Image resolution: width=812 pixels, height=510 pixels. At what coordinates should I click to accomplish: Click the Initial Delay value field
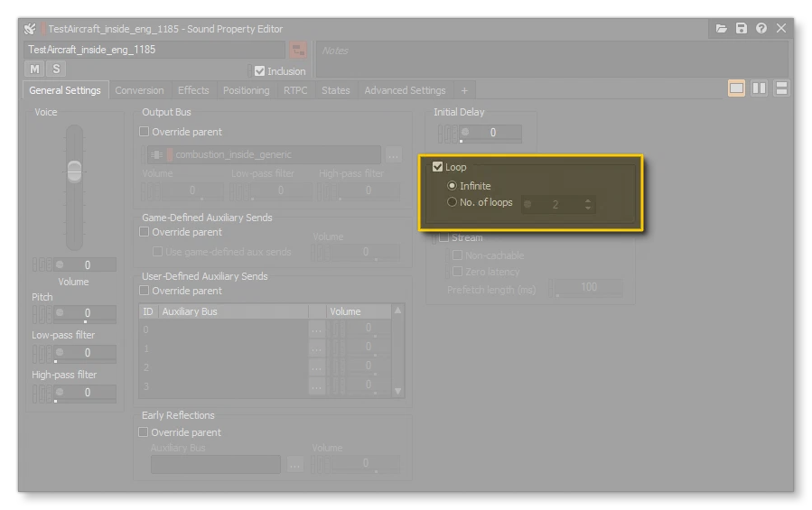[x=490, y=133]
